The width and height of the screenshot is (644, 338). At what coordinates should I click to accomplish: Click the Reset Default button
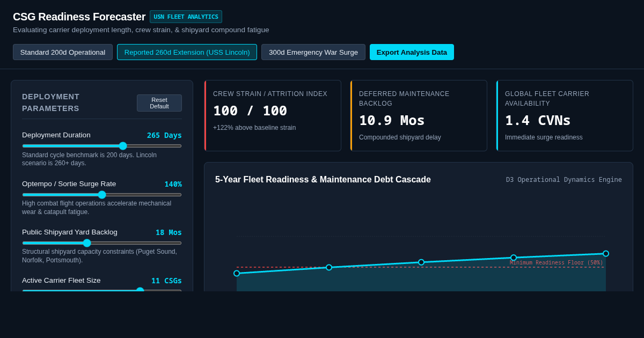pyautogui.click(x=159, y=103)
